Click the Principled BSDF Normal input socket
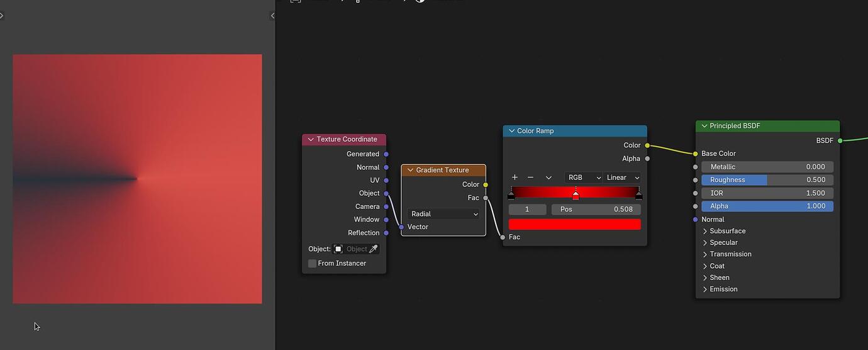The width and height of the screenshot is (868, 350). pos(695,220)
